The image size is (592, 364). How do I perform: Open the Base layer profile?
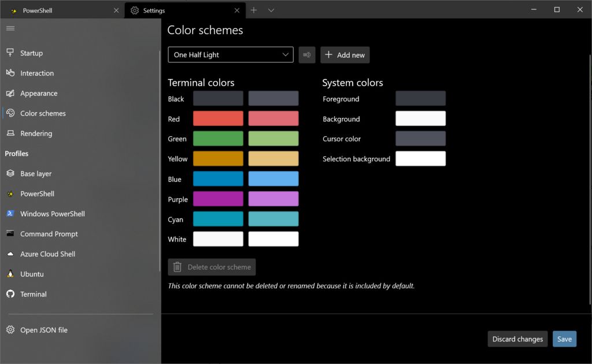pyautogui.click(x=80, y=173)
